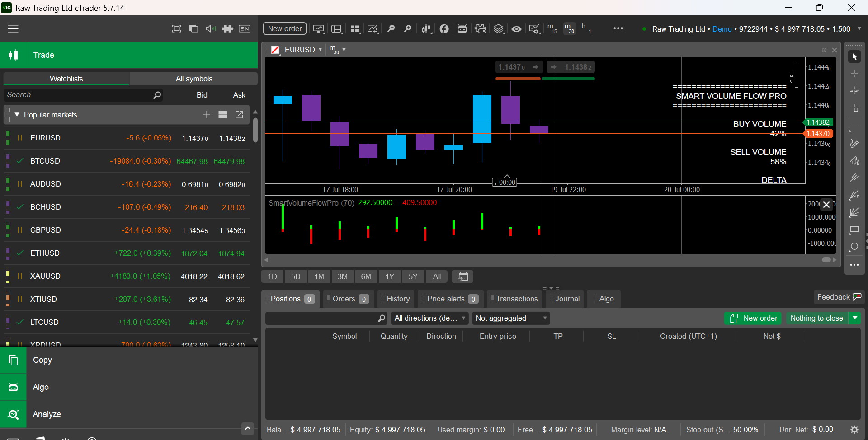Switch to m30 timeframe in toolbar
The width and height of the screenshot is (868, 440).
569,28
